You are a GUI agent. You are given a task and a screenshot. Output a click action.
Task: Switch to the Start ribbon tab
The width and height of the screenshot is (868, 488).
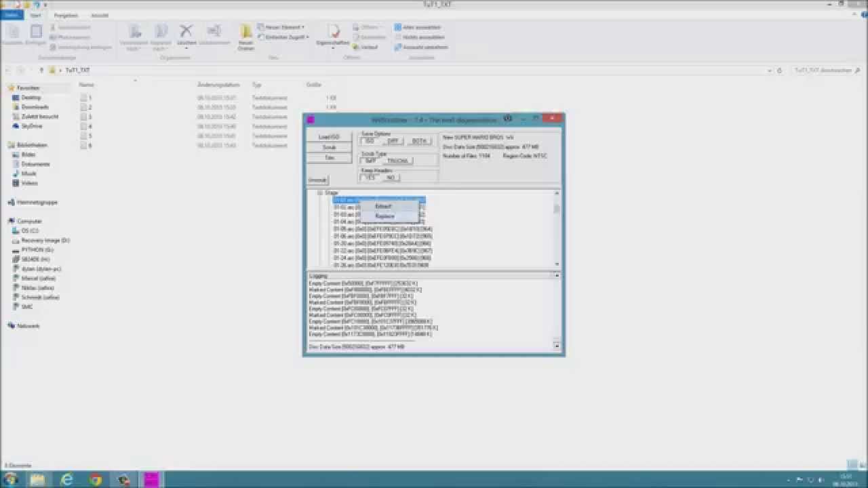click(35, 15)
